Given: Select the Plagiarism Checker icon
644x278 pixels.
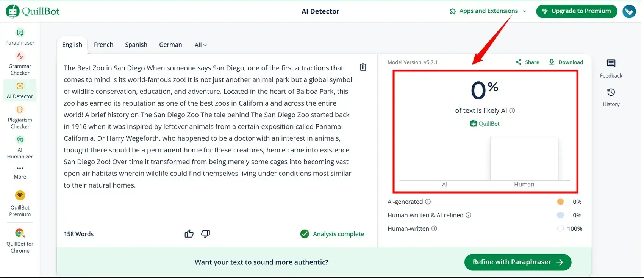Looking at the screenshot, I should click(20, 110).
